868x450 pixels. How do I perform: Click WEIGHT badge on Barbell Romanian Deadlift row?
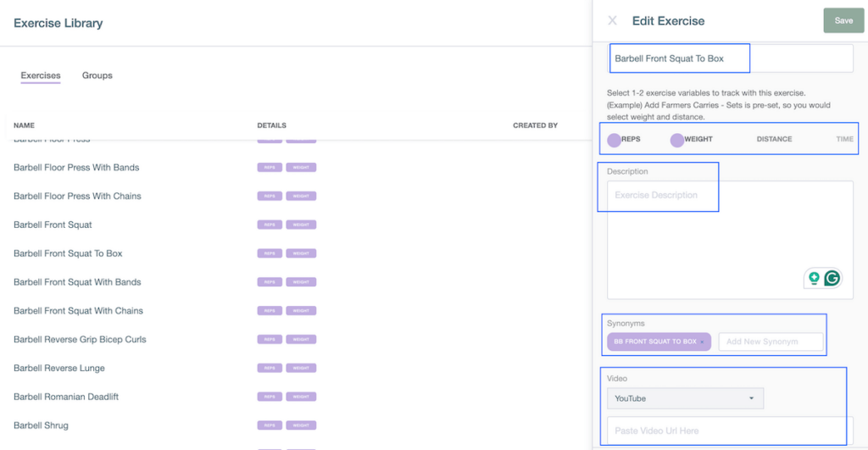pyautogui.click(x=301, y=397)
